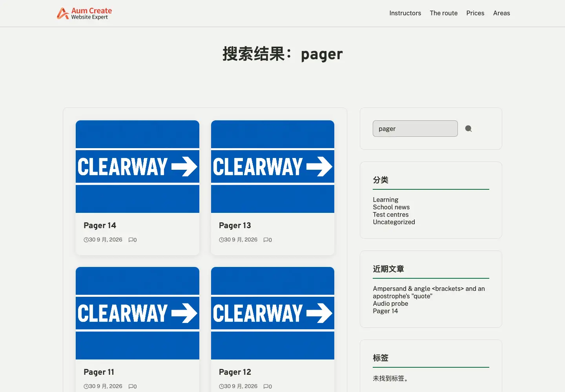The height and width of the screenshot is (392, 565).
Task: Click the comment icon on Pager 12
Action: (266, 387)
